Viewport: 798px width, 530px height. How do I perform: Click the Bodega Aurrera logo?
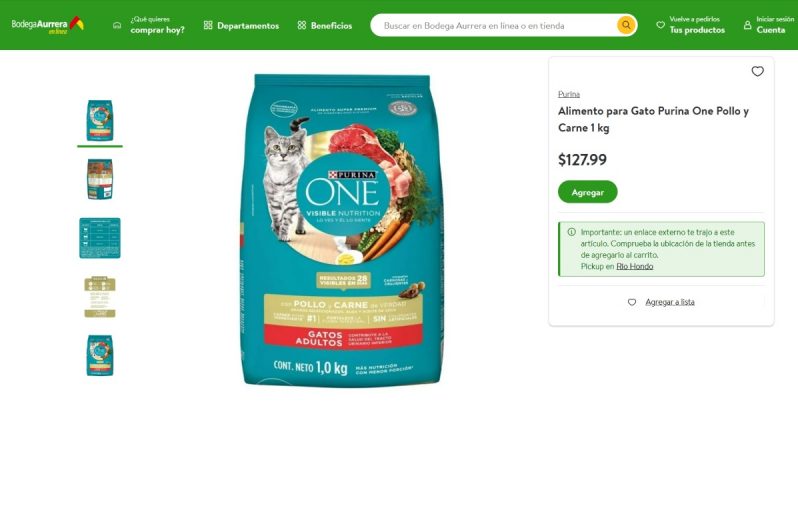click(47, 25)
